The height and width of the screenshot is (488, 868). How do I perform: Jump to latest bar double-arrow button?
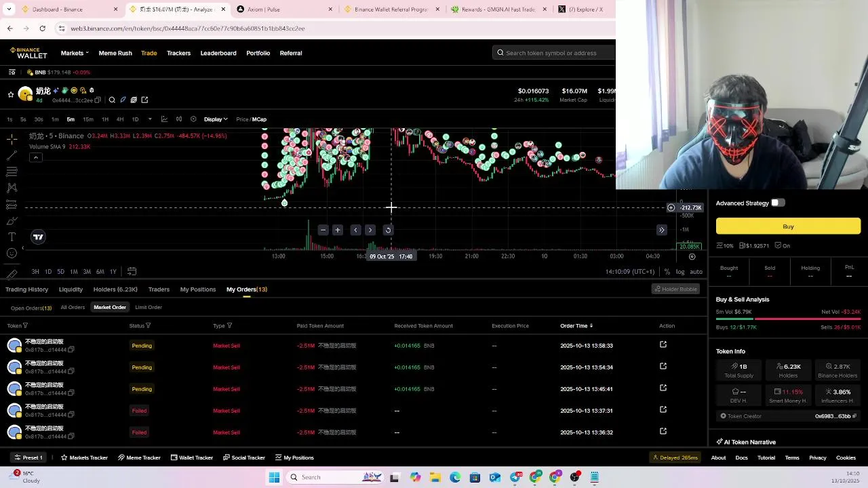[662, 230]
